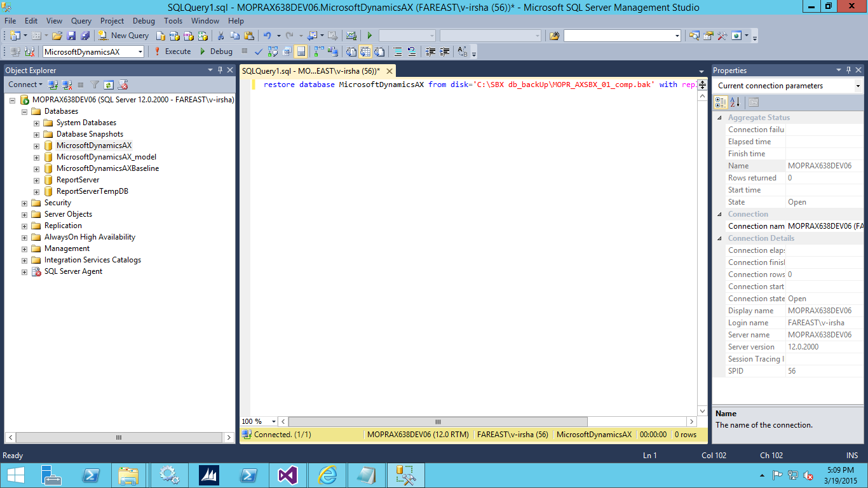Image resolution: width=868 pixels, height=488 pixels.
Task: Open the Window menu
Action: point(205,21)
